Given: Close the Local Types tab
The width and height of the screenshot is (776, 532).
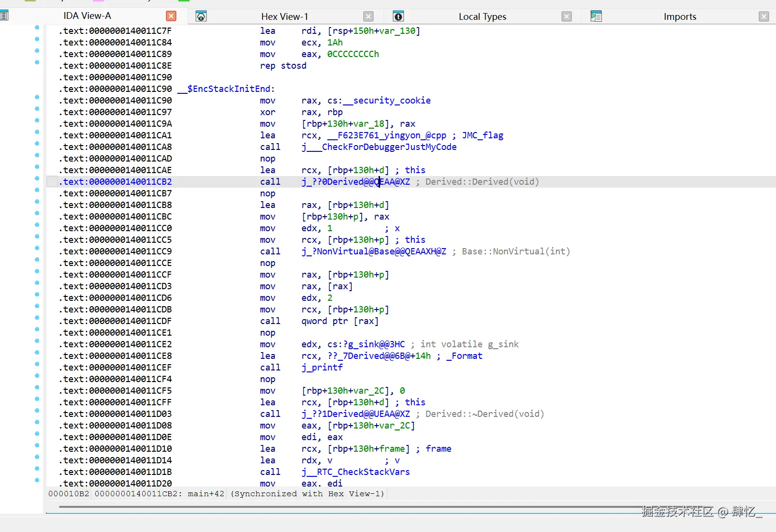Looking at the screenshot, I should (x=567, y=16).
